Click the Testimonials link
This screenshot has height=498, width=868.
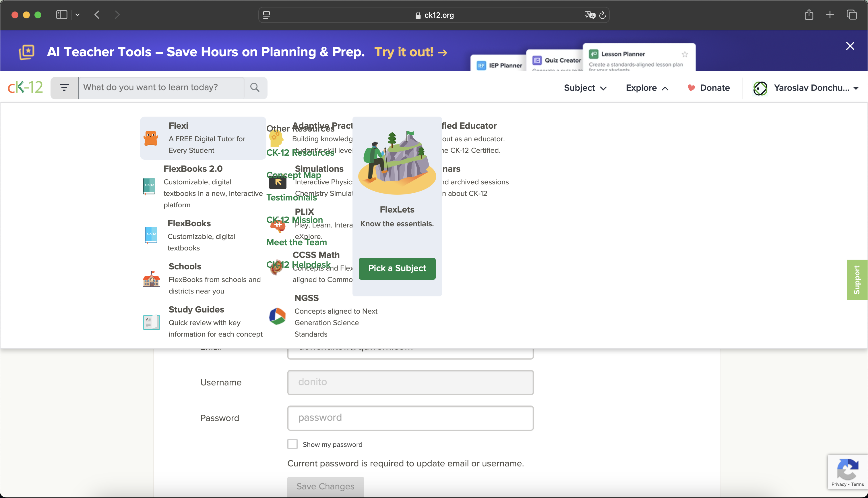pyautogui.click(x=292, y=197)
